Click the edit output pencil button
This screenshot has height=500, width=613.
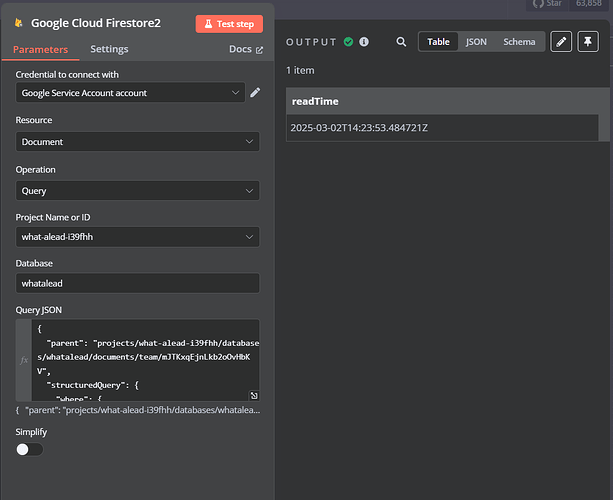click(562, 42)
